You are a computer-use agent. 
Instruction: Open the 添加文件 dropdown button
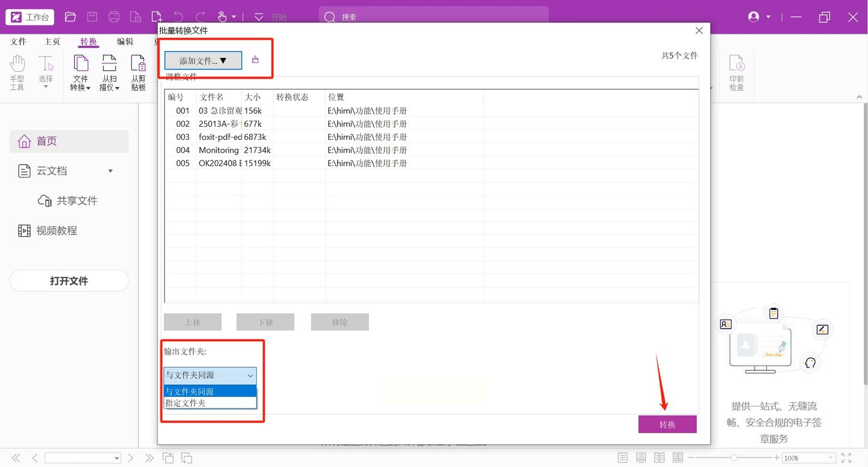(x=203, y=60)
